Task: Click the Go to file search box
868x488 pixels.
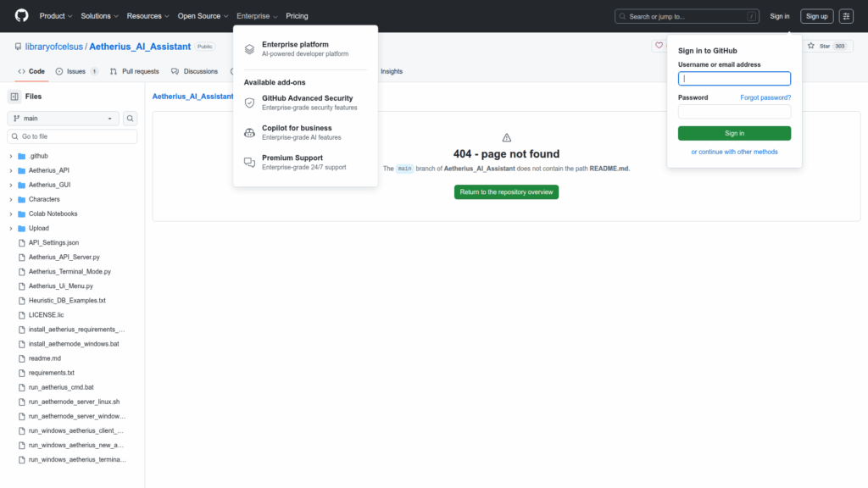Action: (x=72, y=136)
